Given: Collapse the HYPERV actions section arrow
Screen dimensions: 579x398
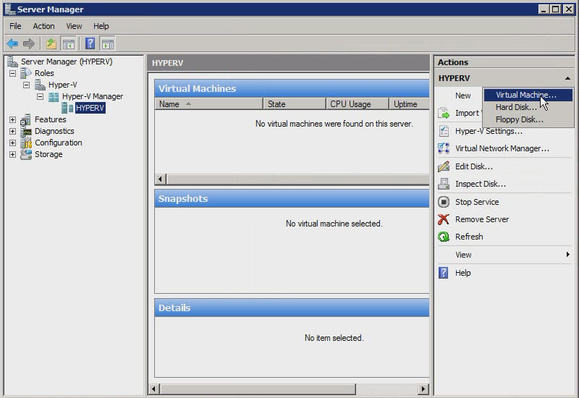Looking at the screenshot, I should [x=568, y=78].
